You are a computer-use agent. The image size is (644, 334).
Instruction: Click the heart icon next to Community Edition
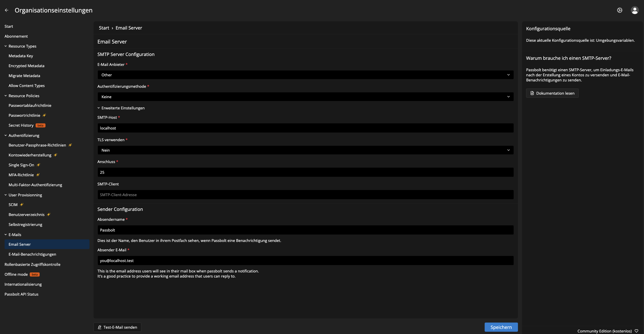(x=636, y=331)
